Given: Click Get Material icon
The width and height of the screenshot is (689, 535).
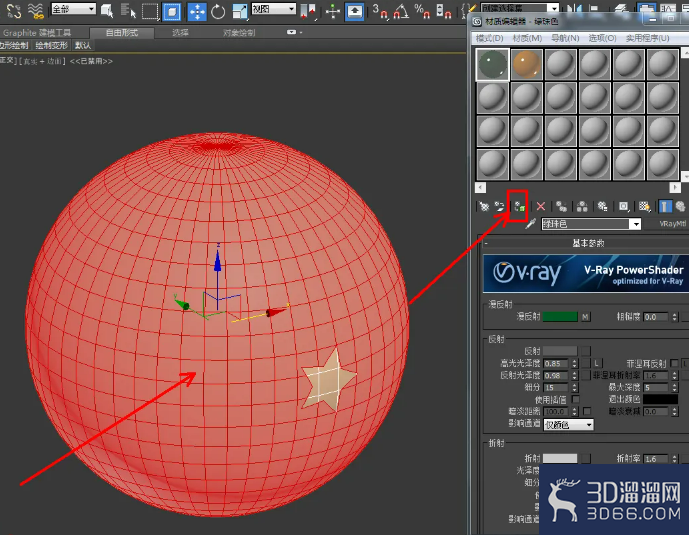Looking at the screenshot, I should 484,206.
